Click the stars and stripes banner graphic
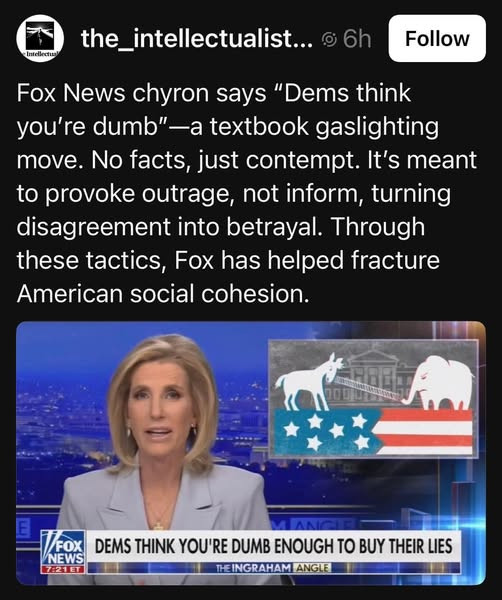The height and width of the screenshot is (600, 502). 374,432
